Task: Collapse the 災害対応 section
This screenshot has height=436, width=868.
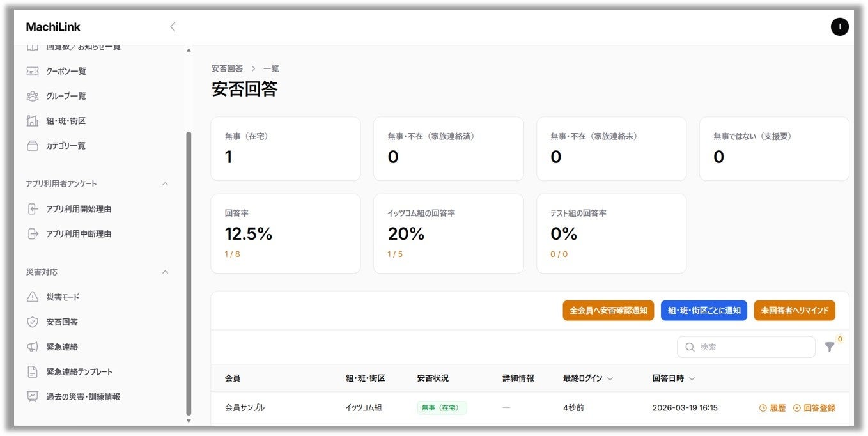Action: (165, 272)
